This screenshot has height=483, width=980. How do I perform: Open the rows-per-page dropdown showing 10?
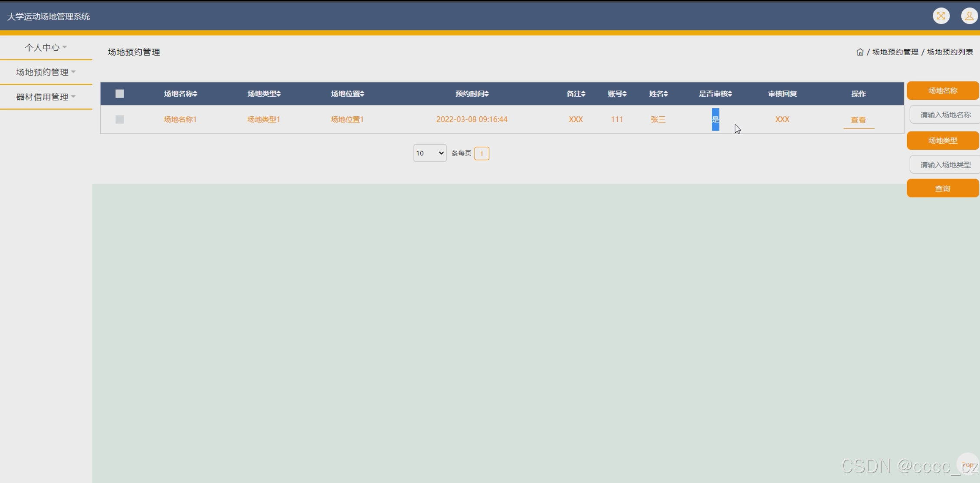click(429, 153)
